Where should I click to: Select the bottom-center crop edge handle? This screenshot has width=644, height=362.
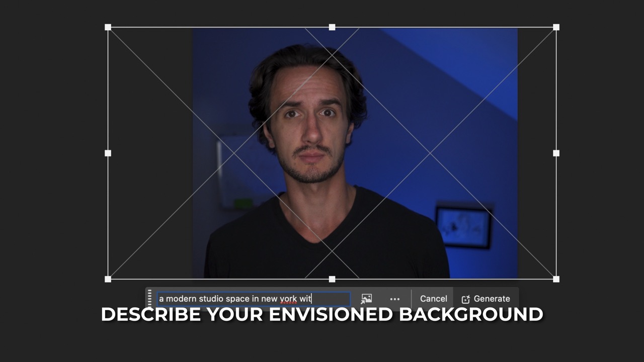pyautogui.click(x=332, y=279)
